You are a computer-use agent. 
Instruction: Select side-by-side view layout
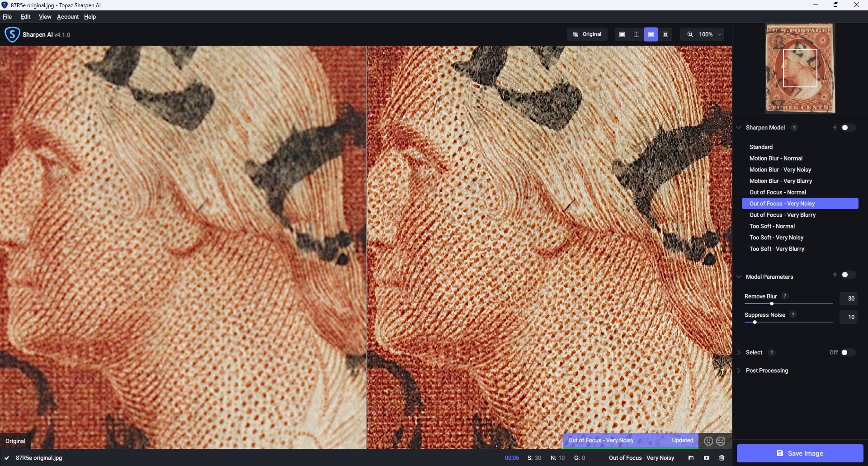click(651, 34)
